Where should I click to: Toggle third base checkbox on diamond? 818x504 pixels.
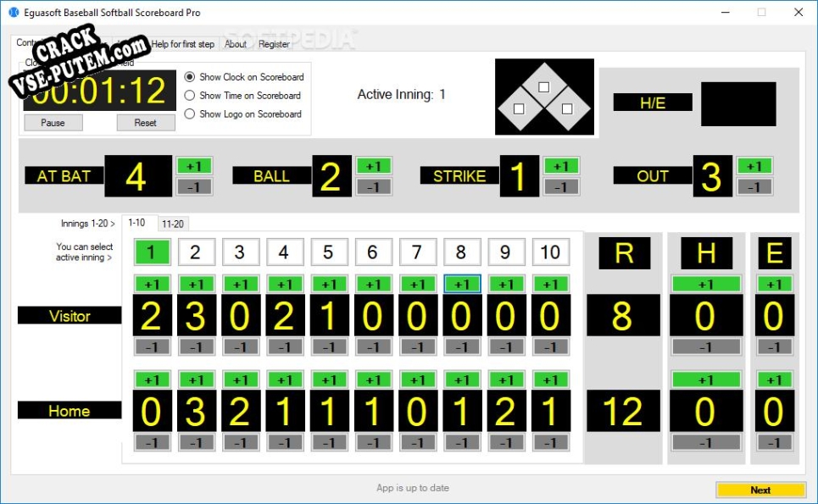pyautogui.click(x=519, y=108)
